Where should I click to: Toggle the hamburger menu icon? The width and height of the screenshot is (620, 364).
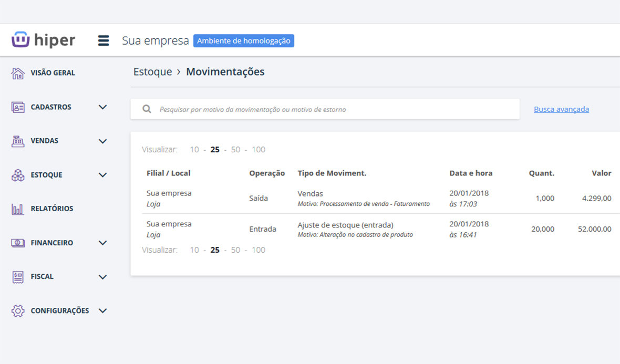[x=104, y=40]
